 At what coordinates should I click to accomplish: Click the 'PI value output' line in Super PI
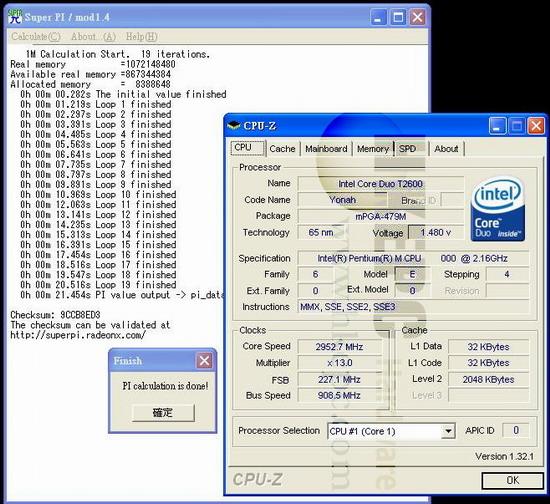pyautogui.click(x=122, y=295)
